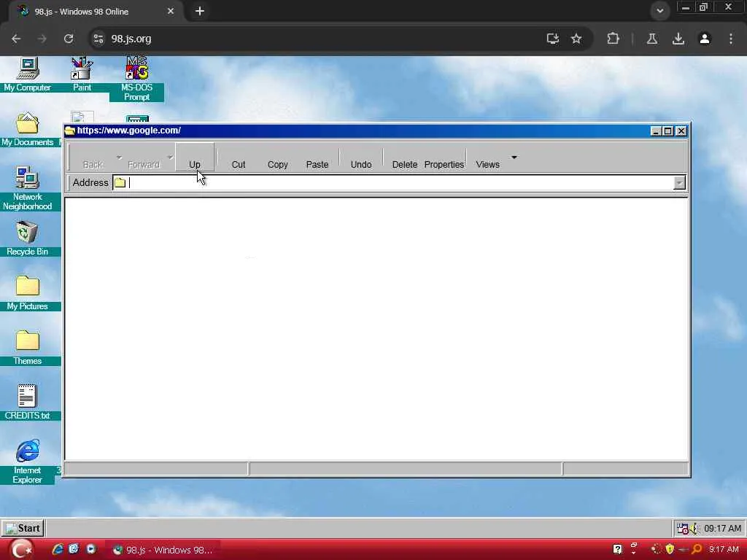Viewport: 747px width, 560px height.
Task: Click the host taskbar 9:17 AM clock
Action: pos(724,550)
